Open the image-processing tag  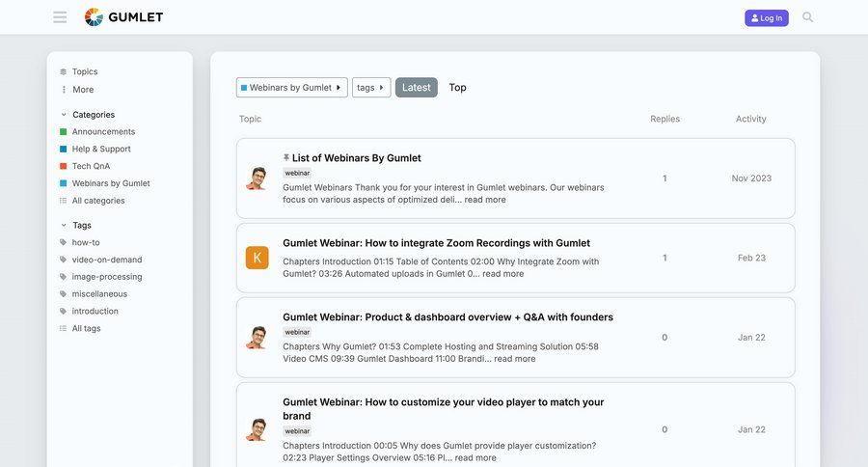[107, 276]
